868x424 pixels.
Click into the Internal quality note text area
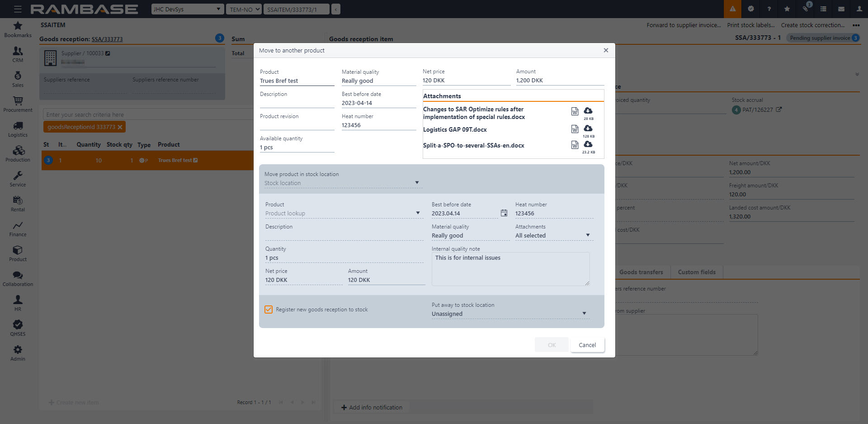[510, 269]
